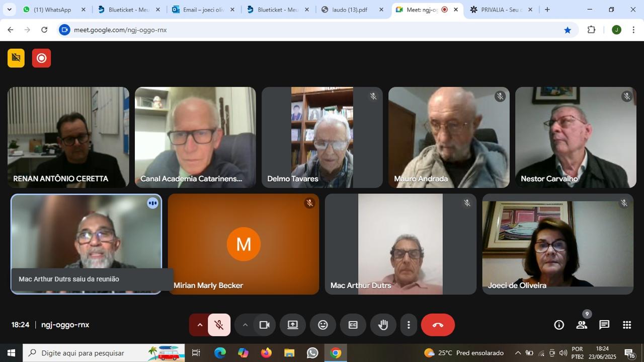This screenshot has width=644, height=362.
Task: Click Mirian Marly Becker avatar tile
Action: click(244, 244)
